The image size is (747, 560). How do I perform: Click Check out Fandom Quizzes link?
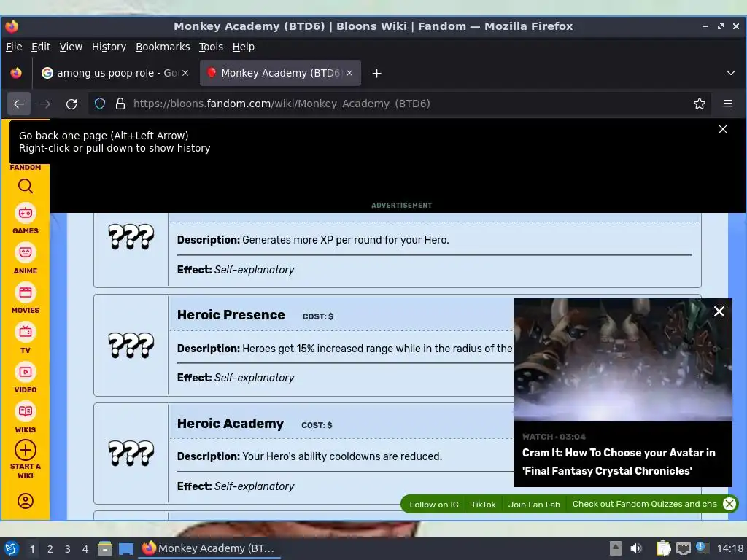click(644, 504)
